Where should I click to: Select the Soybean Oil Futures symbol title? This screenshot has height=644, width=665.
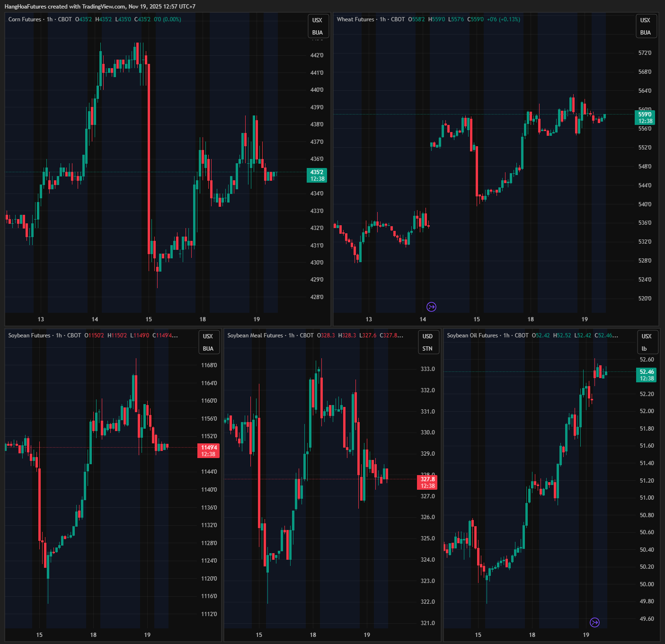(472, 335)
